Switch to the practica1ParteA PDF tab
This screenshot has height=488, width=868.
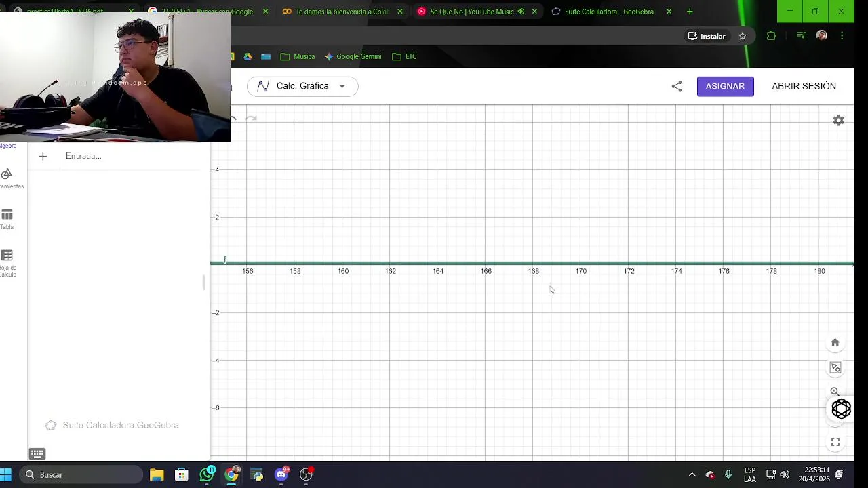coord(65,12)
